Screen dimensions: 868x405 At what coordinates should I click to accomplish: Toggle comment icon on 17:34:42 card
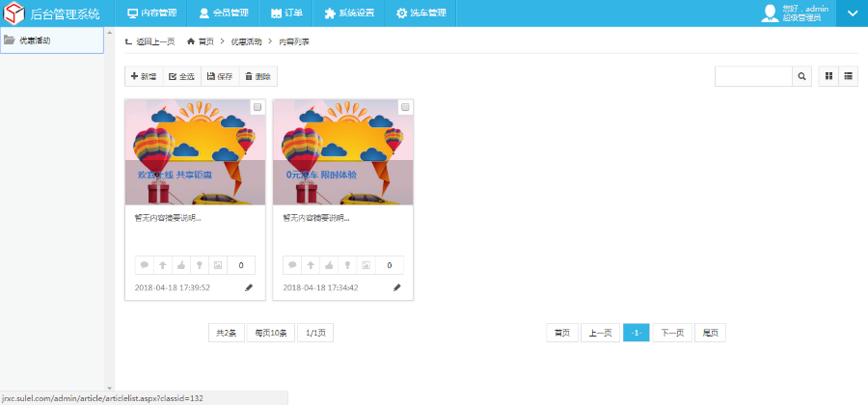(x=292, y=265)
